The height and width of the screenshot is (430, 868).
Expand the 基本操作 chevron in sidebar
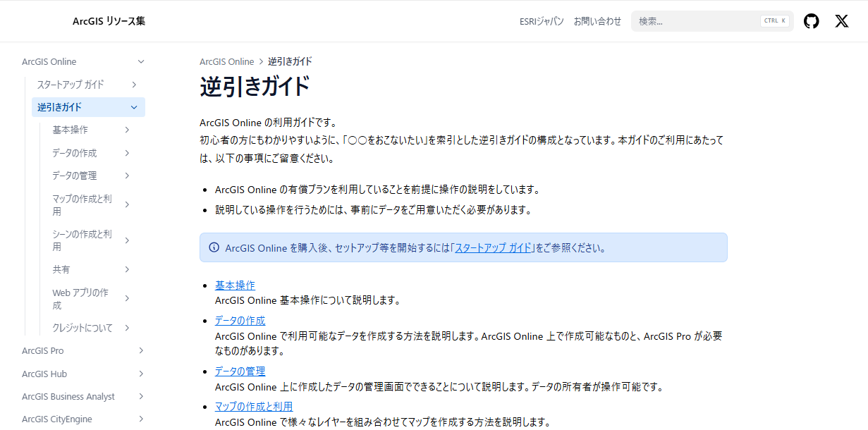pos(127,130)
